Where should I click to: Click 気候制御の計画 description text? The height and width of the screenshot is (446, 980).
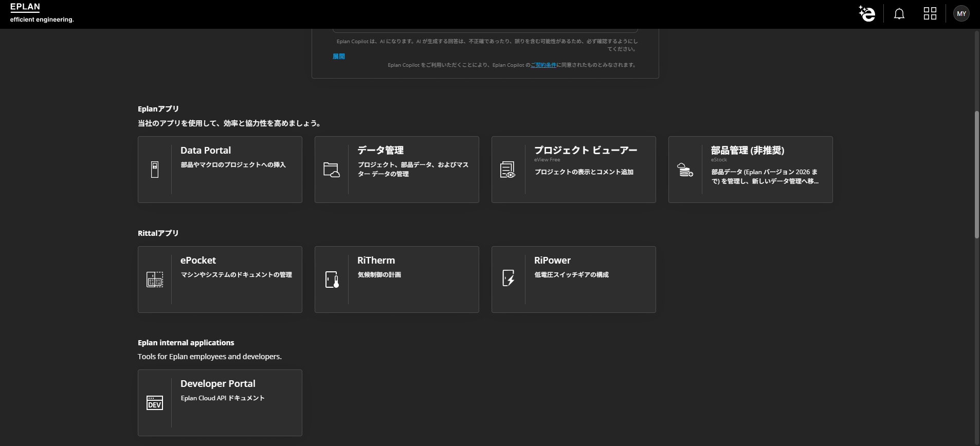[x=379, y=275]
